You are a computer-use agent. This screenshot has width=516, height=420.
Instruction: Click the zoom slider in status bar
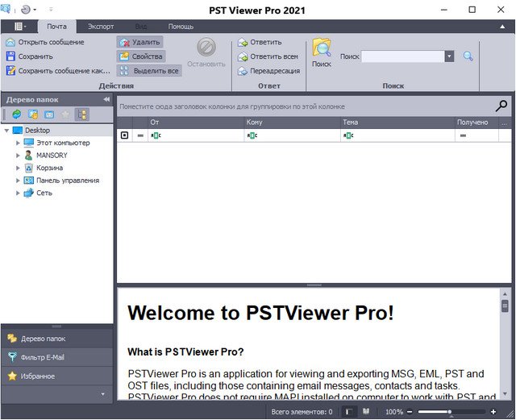(449, 412)
